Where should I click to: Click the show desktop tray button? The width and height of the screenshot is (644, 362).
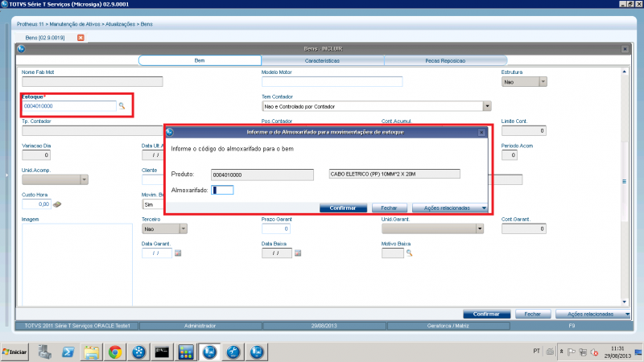click(638, 352)
